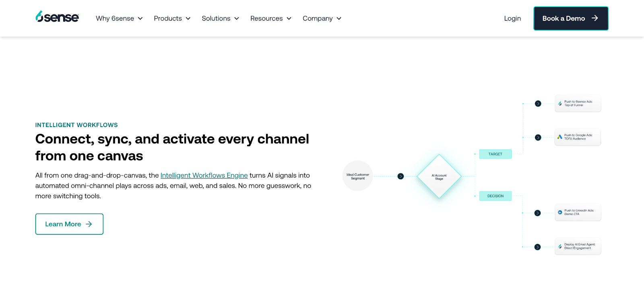Click the INTELLIGENT WORKFLOWS heading label
Image resolution: width=644 pixels, height=297 pixels.
coord(76,125)
